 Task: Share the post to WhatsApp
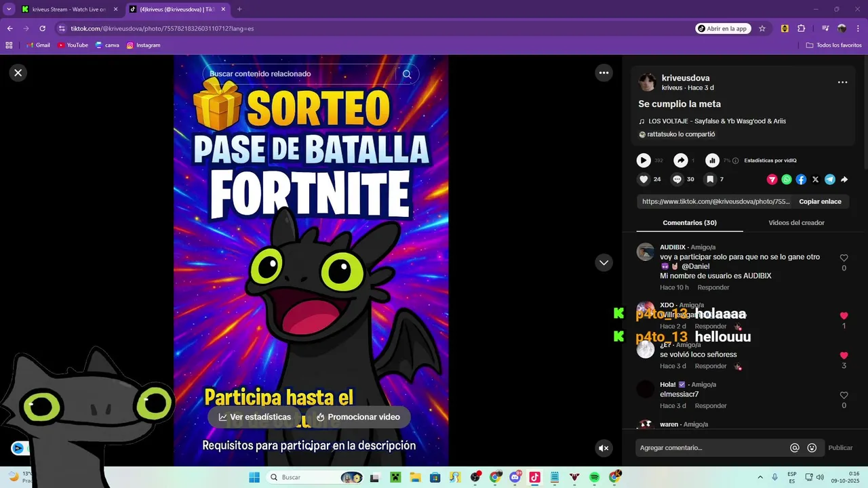pyautogui.click(x=787, y=180)
